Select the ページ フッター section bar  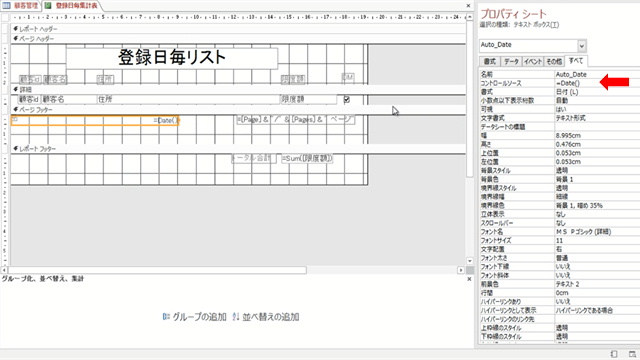[238, 109]
